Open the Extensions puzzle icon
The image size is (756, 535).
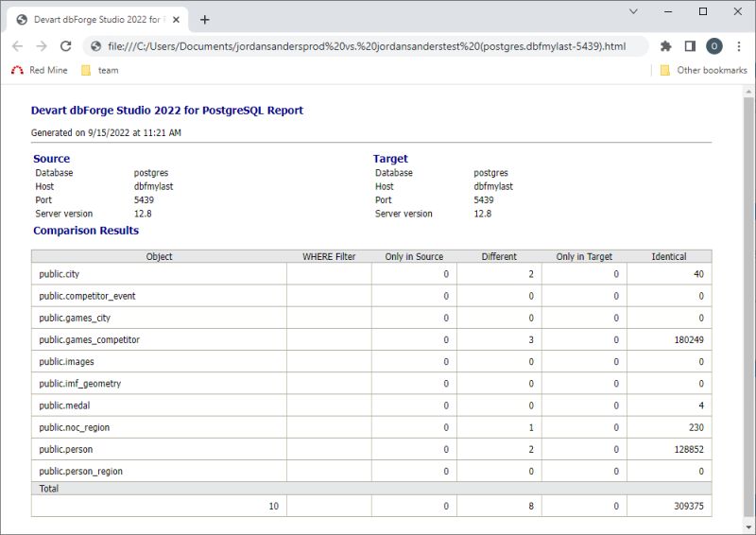pyautogui.click(x=666, y=46)
